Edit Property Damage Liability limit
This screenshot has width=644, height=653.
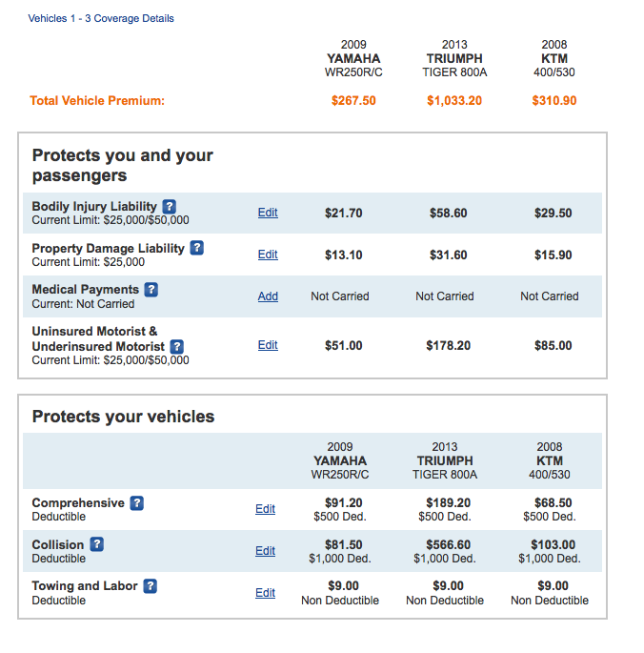[x=268, y=255]
